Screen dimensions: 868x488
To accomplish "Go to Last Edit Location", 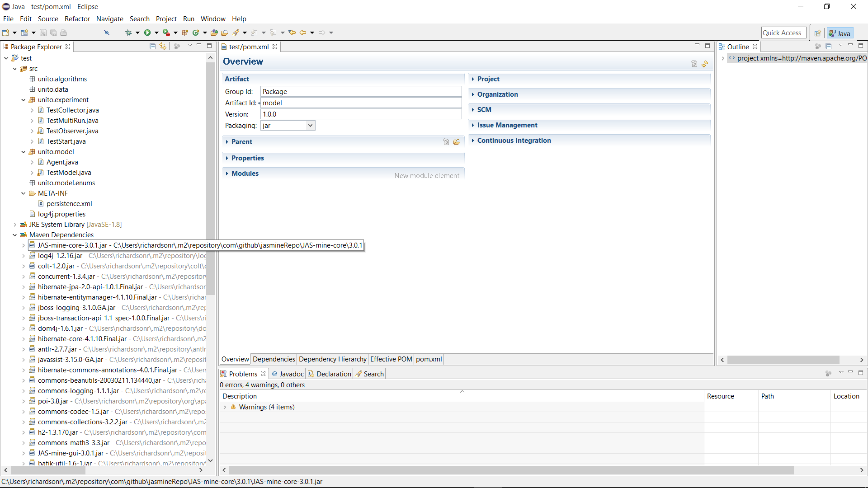I will tap(292, 33).
